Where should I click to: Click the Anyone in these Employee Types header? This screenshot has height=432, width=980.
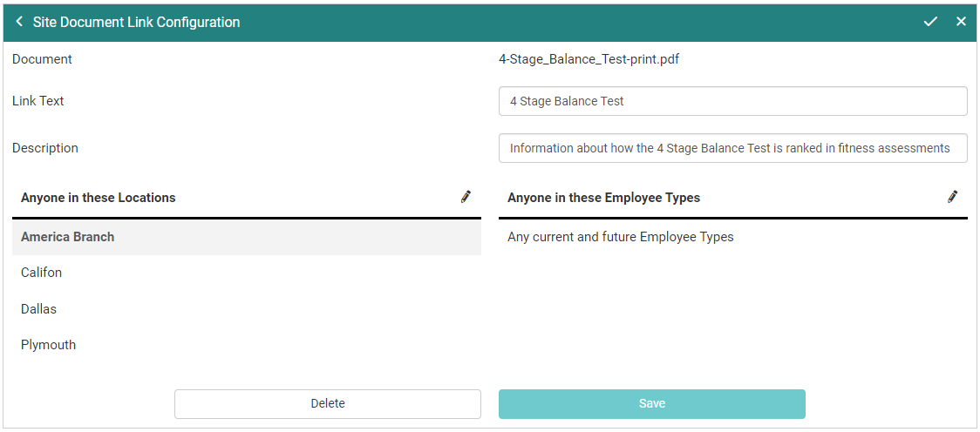click(x=603, y=198)
